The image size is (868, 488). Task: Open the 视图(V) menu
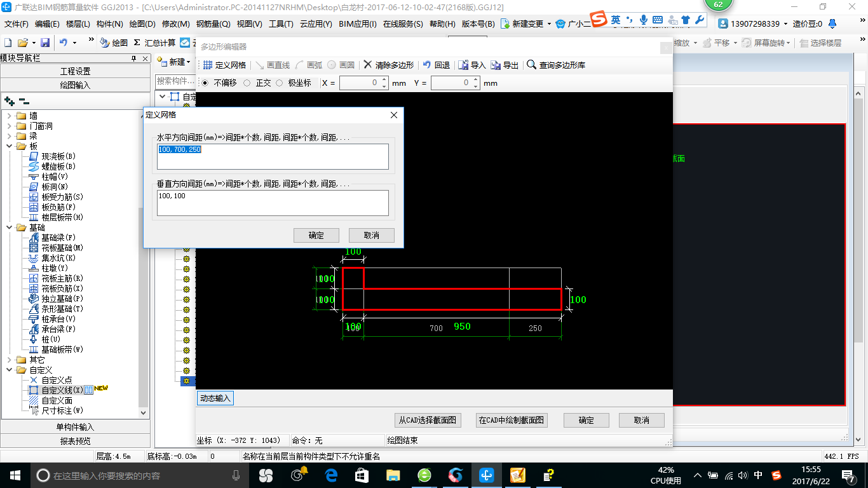[249, 24]
